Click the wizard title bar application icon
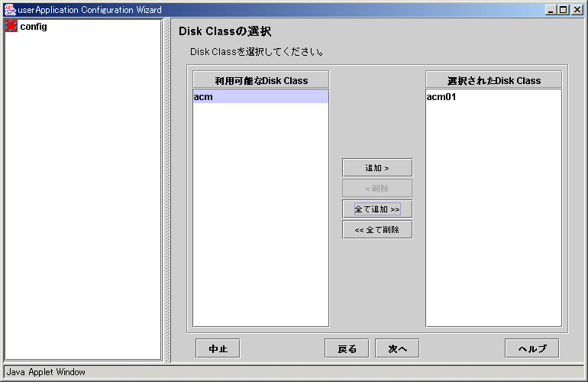Image resolution: width=588 pixels, height=382 pixels. point(10,10)
